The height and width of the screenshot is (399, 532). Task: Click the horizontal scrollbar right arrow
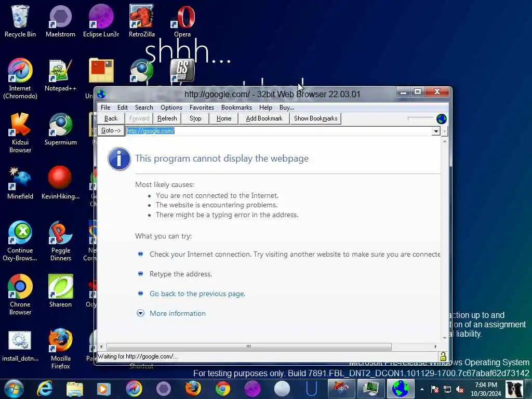435,347
